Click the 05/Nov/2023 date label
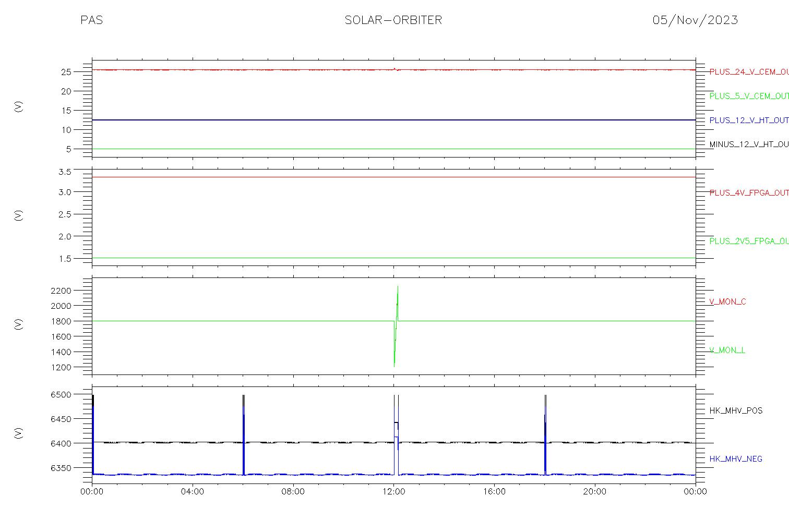This screenshot has height=532, width=789. click(x=695, y=20)
